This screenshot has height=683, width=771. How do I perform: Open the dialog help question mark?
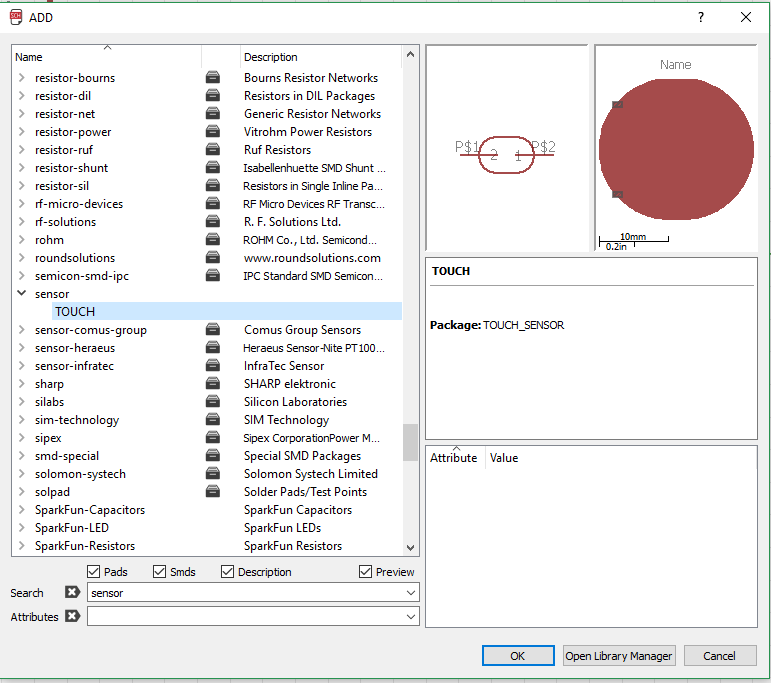click(x=701, y=17)
